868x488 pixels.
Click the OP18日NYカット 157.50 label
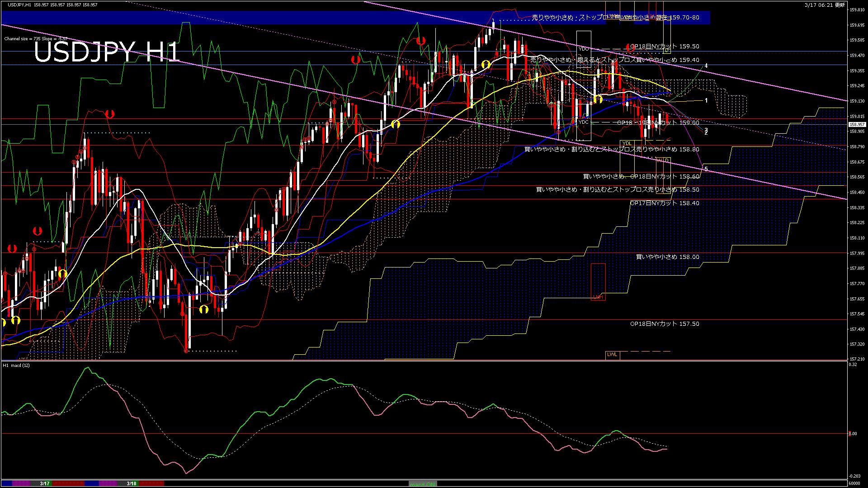(x=665, y=324)
